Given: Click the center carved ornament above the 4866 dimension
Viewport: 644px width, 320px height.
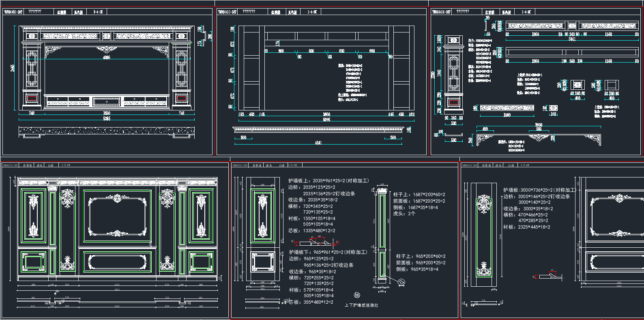Looking at the screenshot, I should click(106, 50).
